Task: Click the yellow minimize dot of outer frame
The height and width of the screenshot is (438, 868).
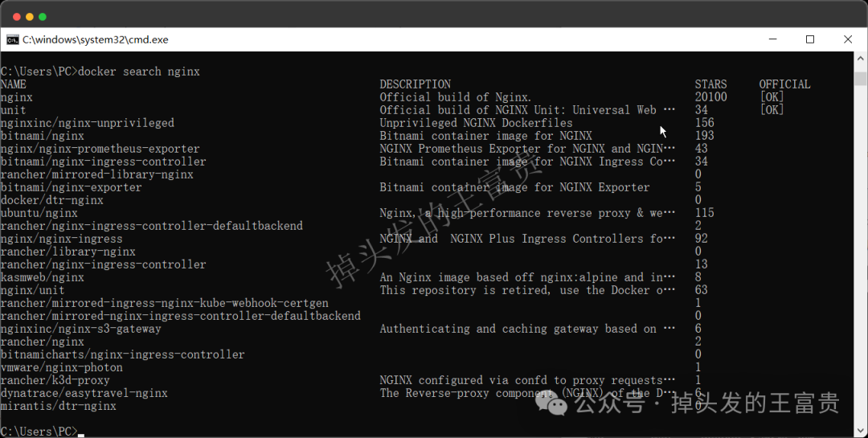Action: [30, 17]
